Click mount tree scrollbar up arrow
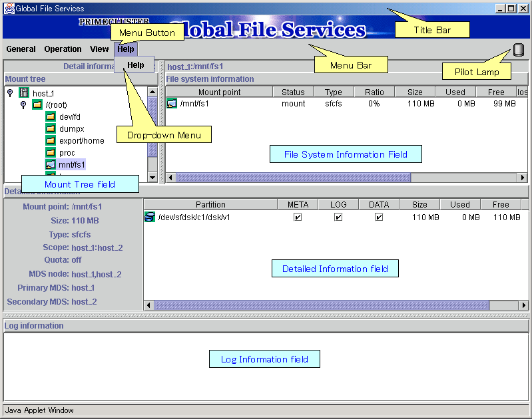532x419 pixels. [152, 92]
